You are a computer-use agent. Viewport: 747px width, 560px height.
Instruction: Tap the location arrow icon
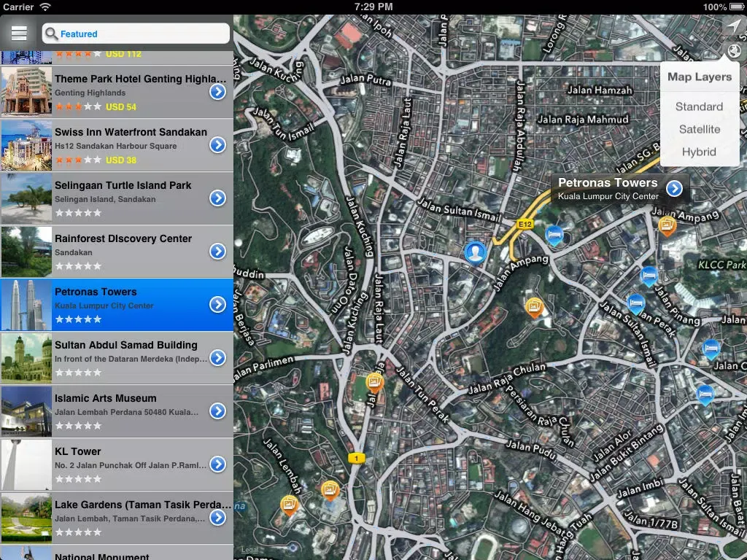coord(735,27)
